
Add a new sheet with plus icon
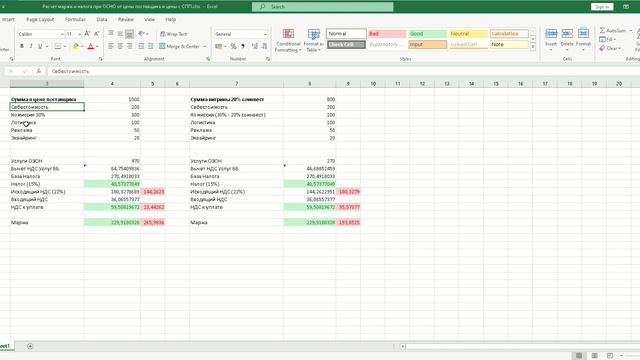pos(30,346)
